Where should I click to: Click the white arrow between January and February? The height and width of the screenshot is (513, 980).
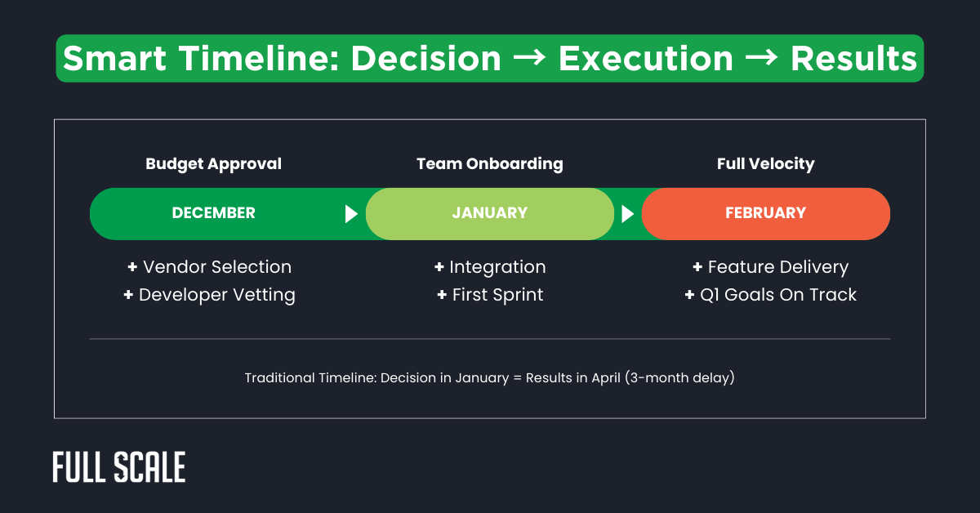pos(627,214)
